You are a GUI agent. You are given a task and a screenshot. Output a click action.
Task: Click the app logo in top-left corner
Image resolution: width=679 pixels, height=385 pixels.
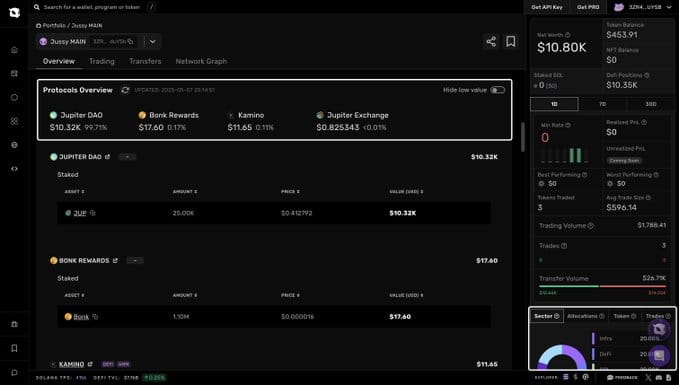[x=14, y=13]
